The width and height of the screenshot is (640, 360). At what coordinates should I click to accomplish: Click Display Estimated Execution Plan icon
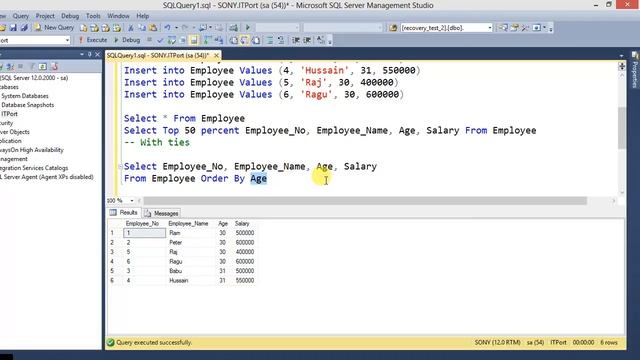pos(172,40)
